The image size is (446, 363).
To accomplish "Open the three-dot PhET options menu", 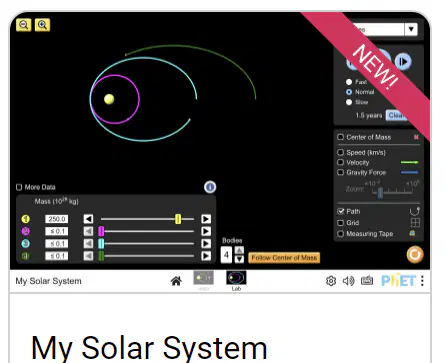I will pyautogui.click(x=422, y=281).
